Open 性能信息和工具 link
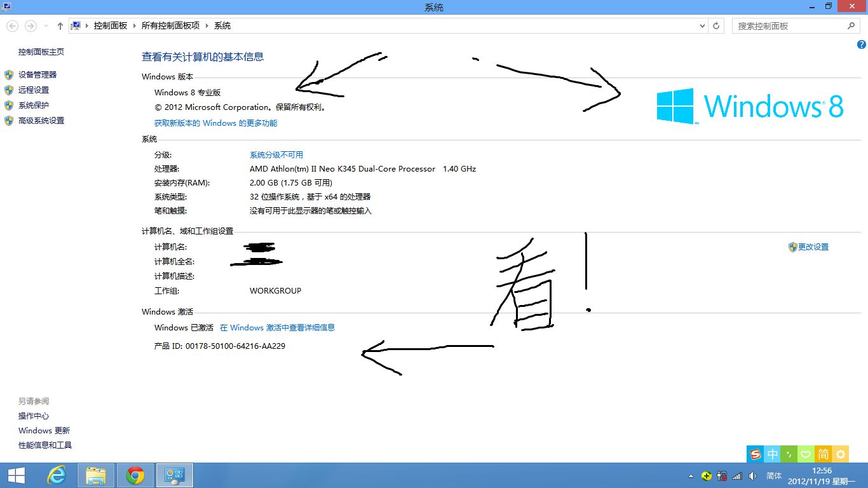This screenshot has width=868, height=488. (45, 445)
